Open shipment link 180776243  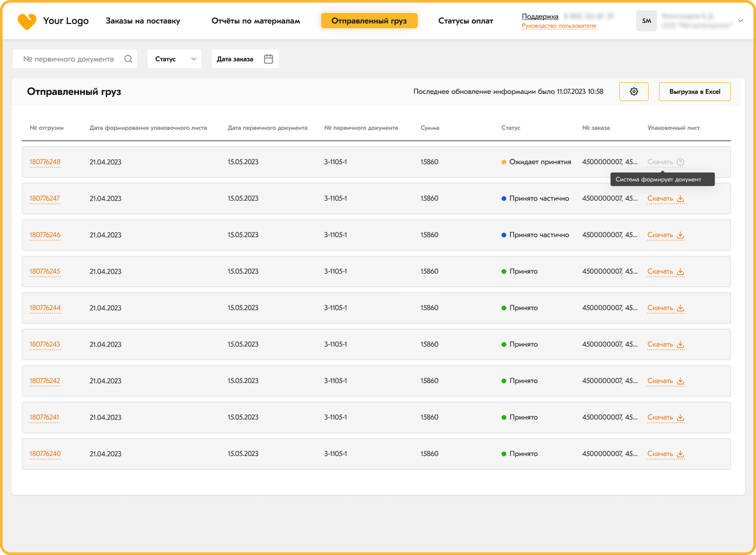45,344
